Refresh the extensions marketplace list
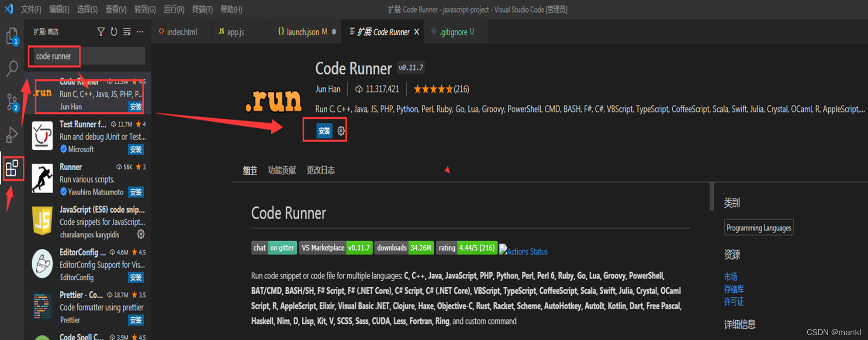Screen dimensions: 868x340 (x=114, y=32)
